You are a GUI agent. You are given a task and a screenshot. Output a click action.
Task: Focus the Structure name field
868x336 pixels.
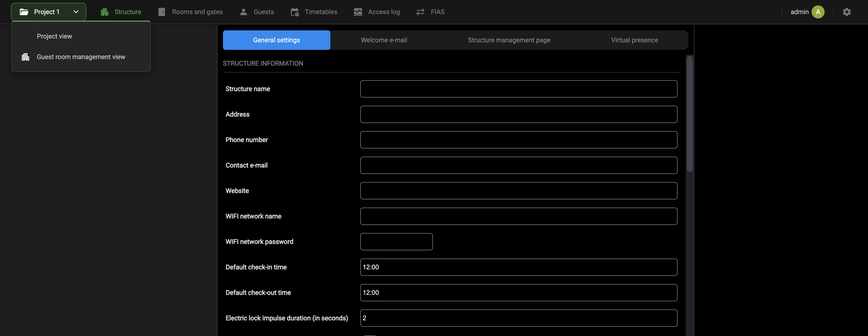[519, 89]
